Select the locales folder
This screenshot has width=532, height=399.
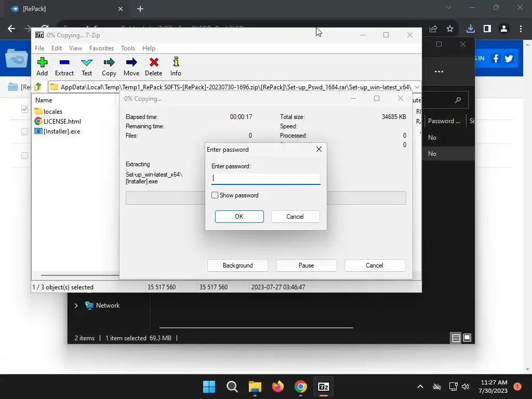pos(48,111)
